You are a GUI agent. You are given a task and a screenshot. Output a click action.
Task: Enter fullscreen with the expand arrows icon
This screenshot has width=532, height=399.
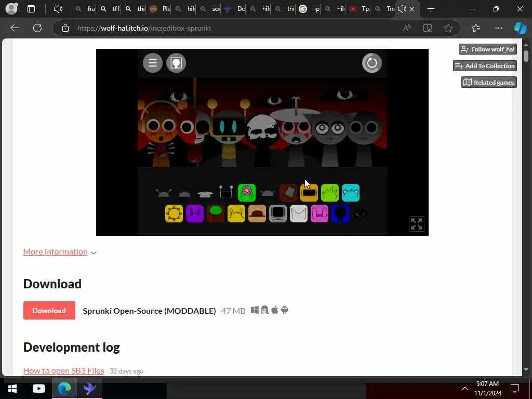[x=417, y=224]
